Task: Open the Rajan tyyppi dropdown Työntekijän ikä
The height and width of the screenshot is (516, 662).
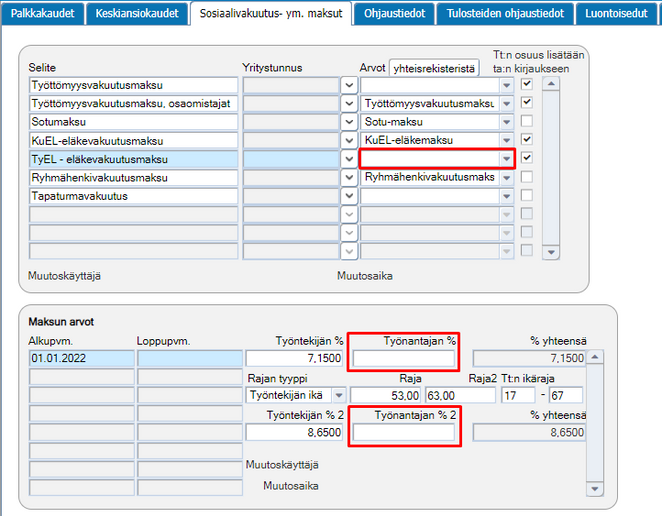Action: click(x=339, y=396)
